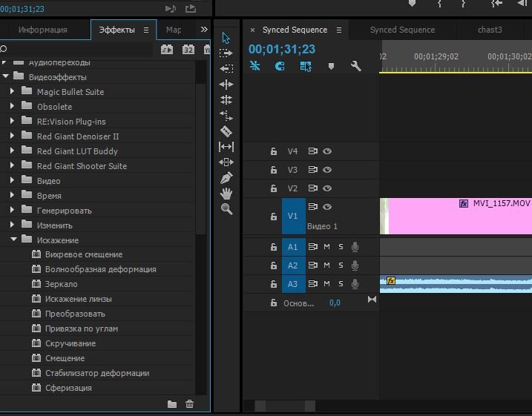Select the Hand tool
Viewport: 532px width, 416px height.
point(226,194)
